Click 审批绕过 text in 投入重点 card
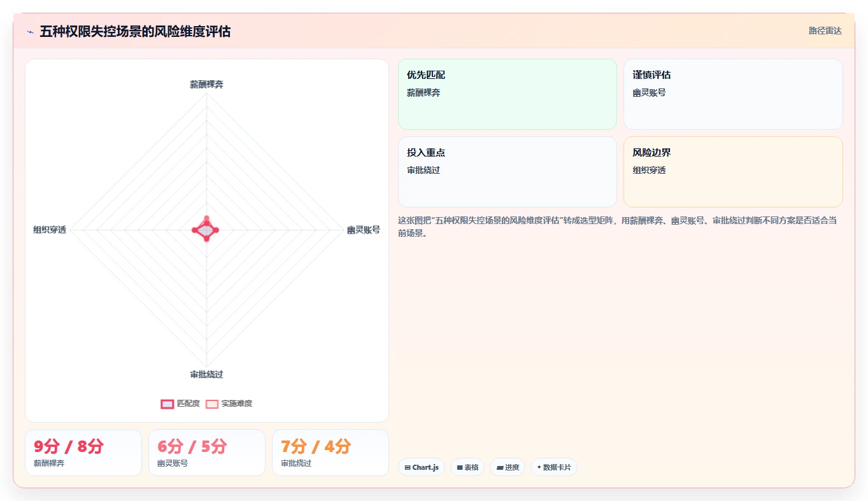The height and width of the screenshot is (501, 868). pos(423,170)
